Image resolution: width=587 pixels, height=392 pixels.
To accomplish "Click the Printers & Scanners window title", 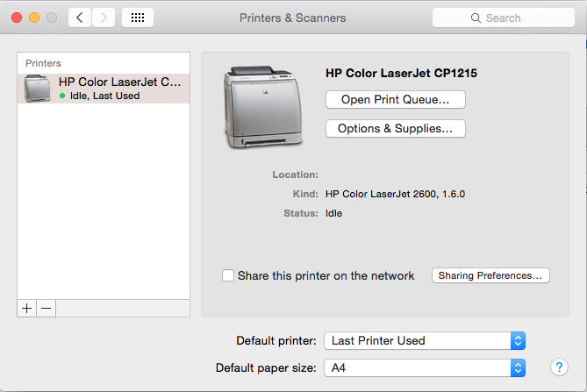I will 292,18.
